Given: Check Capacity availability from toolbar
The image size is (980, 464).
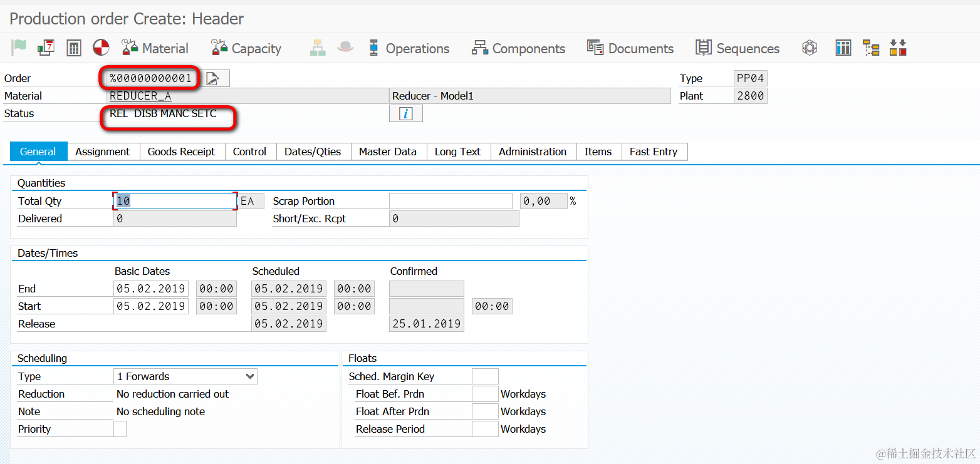Looking at the screenshot, I should (246, 48).
